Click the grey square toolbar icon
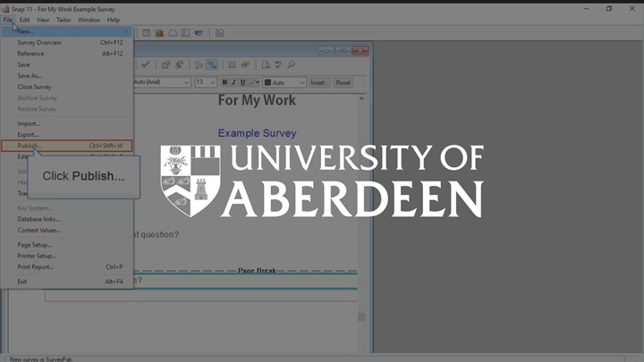Viewport: 644px width, 362px height. 232,64
